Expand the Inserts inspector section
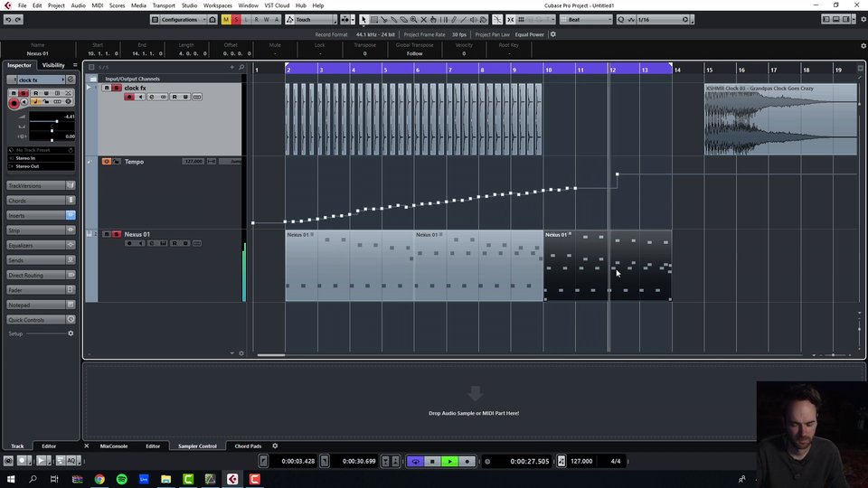The width and height of the screenshot is (868, 488). (x=41, y=215)
